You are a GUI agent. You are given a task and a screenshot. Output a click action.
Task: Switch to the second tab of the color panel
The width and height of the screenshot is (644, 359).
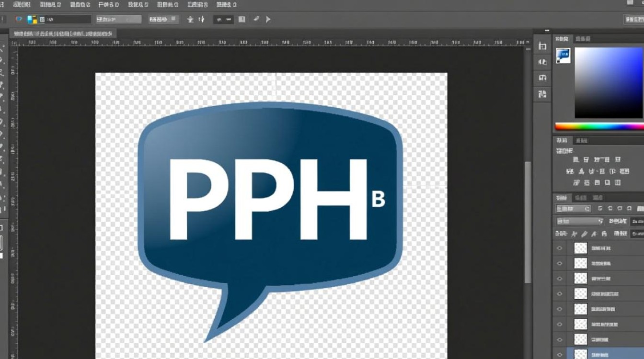click(x=583, y=39)
